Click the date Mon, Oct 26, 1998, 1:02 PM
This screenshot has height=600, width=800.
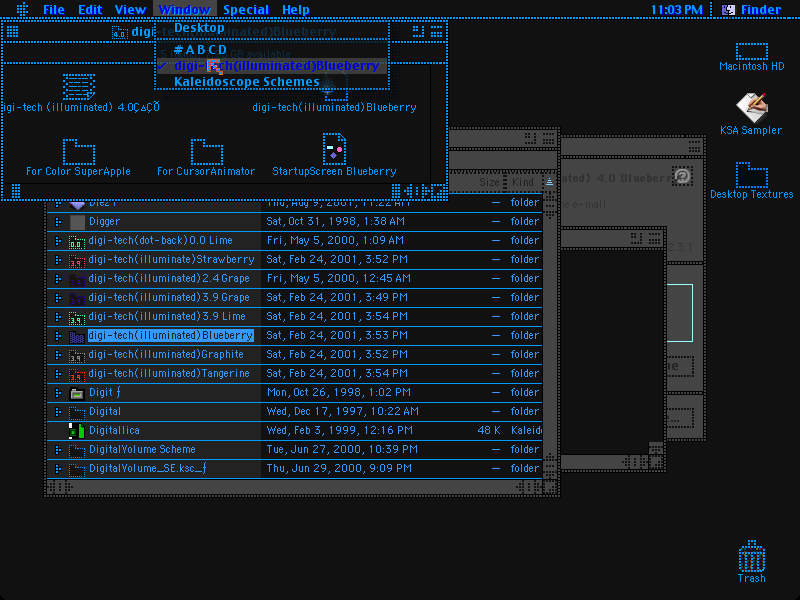(x=339, y=392)
